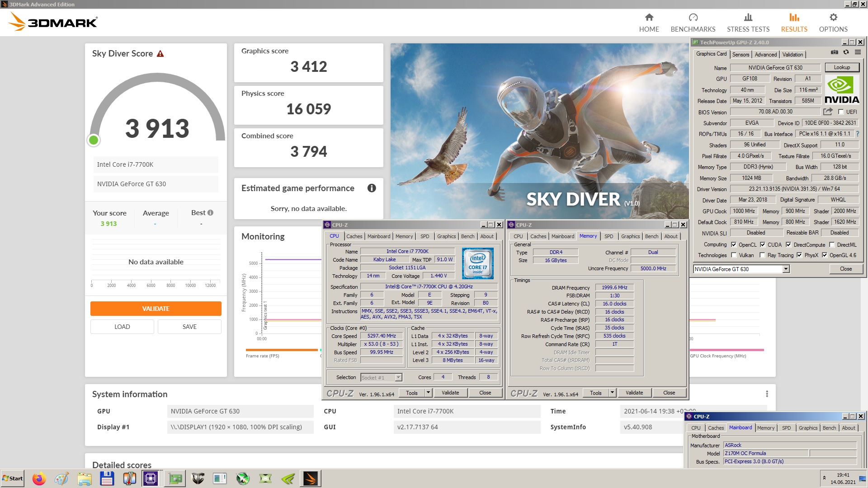Open the thermometer temperature app on taskbar
This screenshot has height=488, width=868.
click(129, 479)
